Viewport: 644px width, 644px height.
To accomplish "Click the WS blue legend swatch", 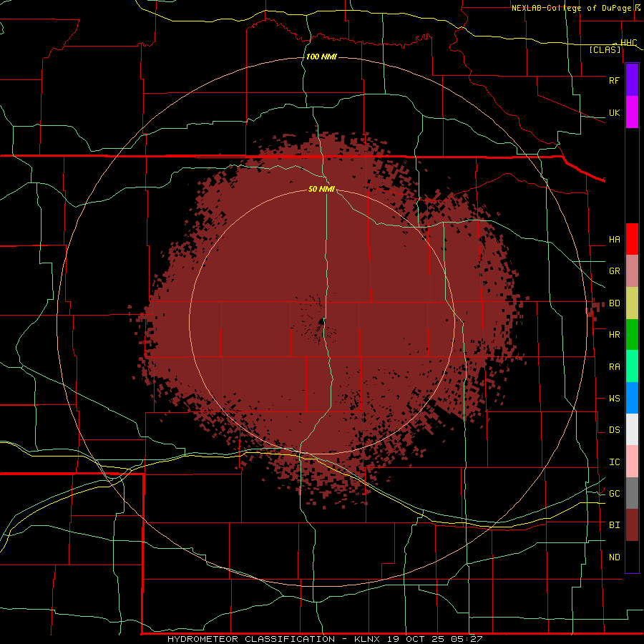I will click(632, 398).
